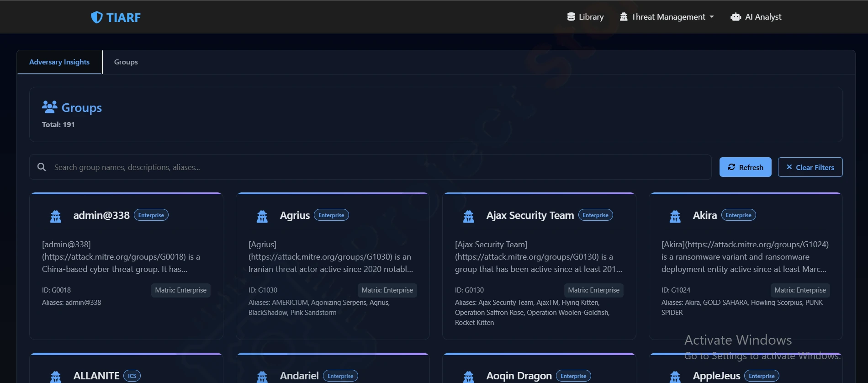The height and width of the screenshot is (383, 868).
Task: Click the Threat Management spy icon
Action: click(624, 17)
